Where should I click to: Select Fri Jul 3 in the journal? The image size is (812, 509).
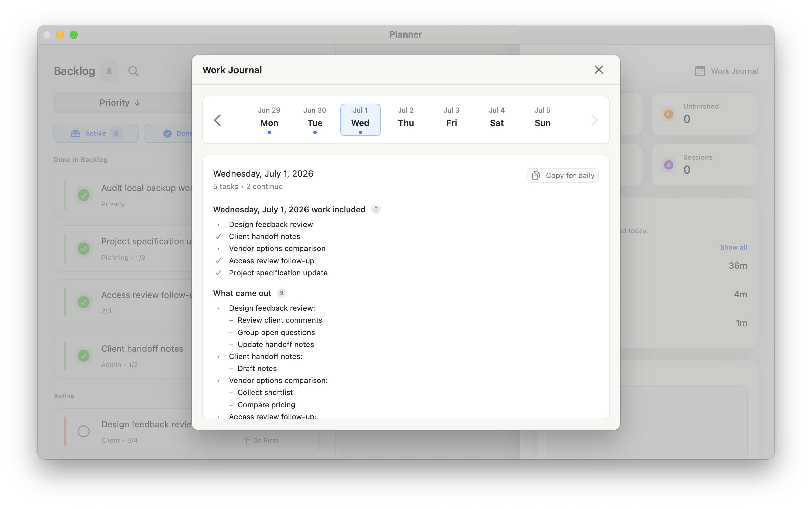click(x=451, y=120)
